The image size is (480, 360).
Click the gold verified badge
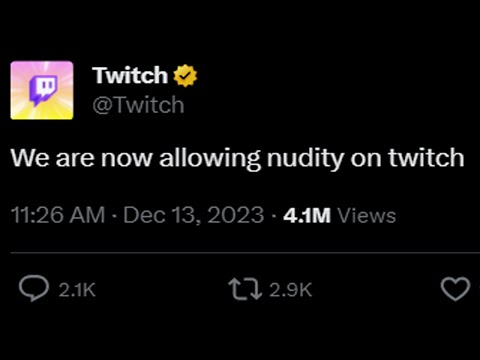pos(185,76)
